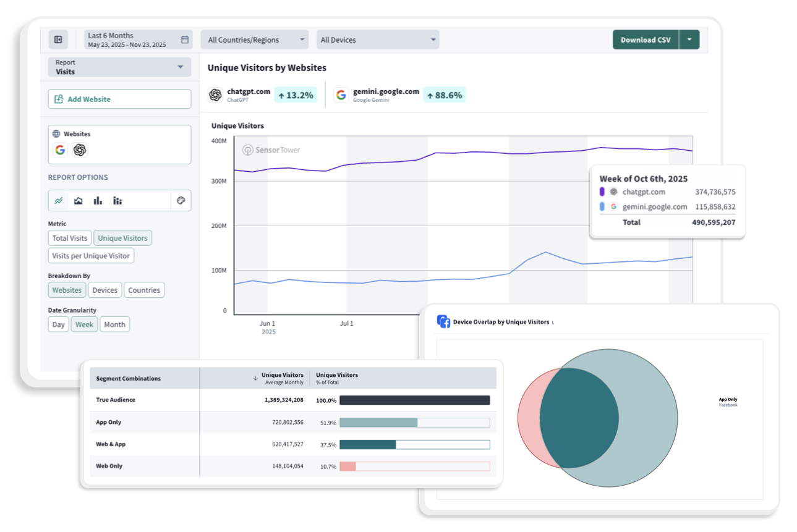The height and width of the screenshot is (532, 797).
Task: Select Day granularity
Action: tap(58, 324)
